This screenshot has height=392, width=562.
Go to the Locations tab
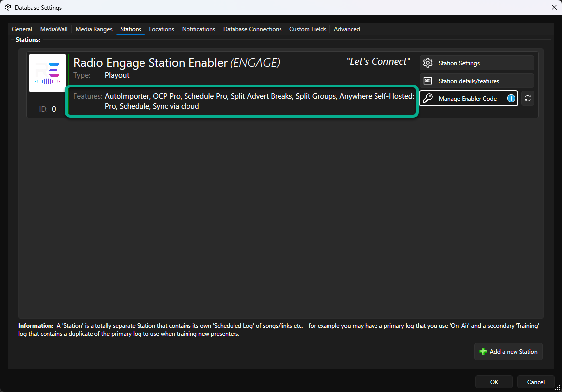(x=162, y=29)
